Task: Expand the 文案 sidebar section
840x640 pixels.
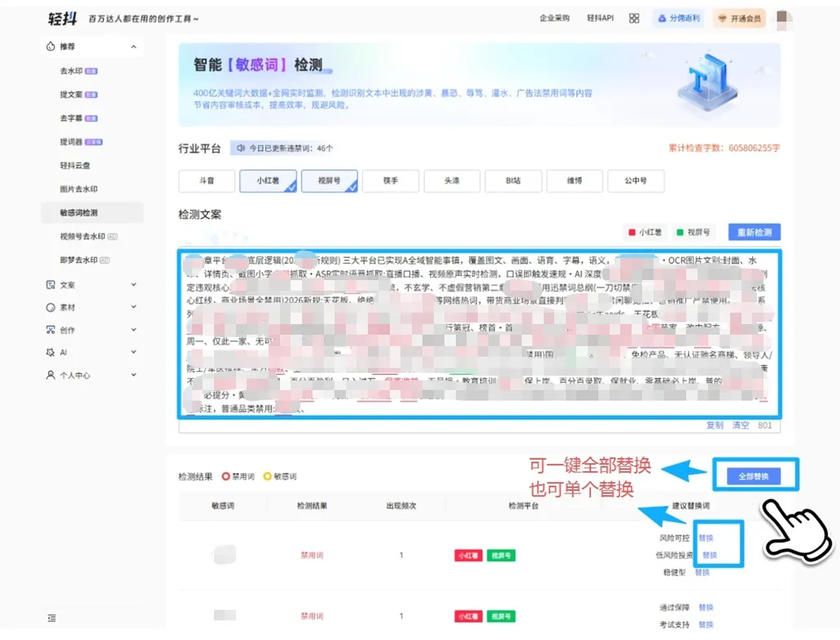Action: 133,285
